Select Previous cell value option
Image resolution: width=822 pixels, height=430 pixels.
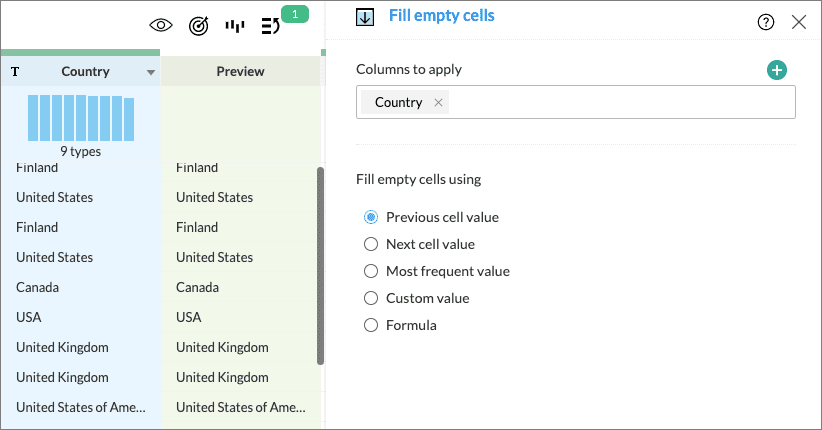pos(371,217)
